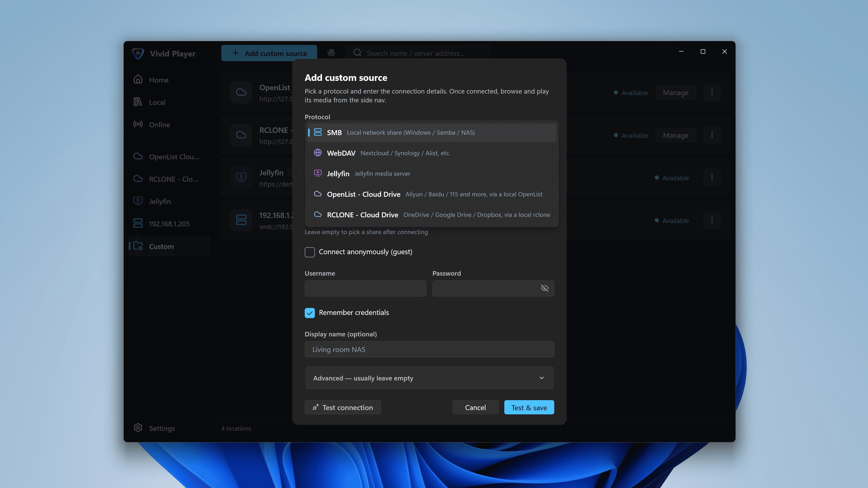Manage the RCLONE source
The height and width of the screenshot is (488, 868).
pos(676,135)
